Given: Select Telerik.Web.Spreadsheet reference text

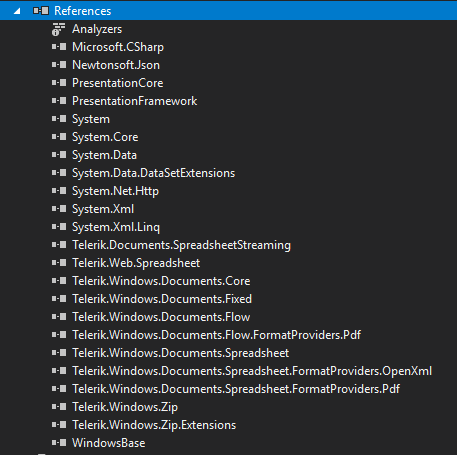Looking at the screenshot, I should pyautogui.click(x=136, y=263).
